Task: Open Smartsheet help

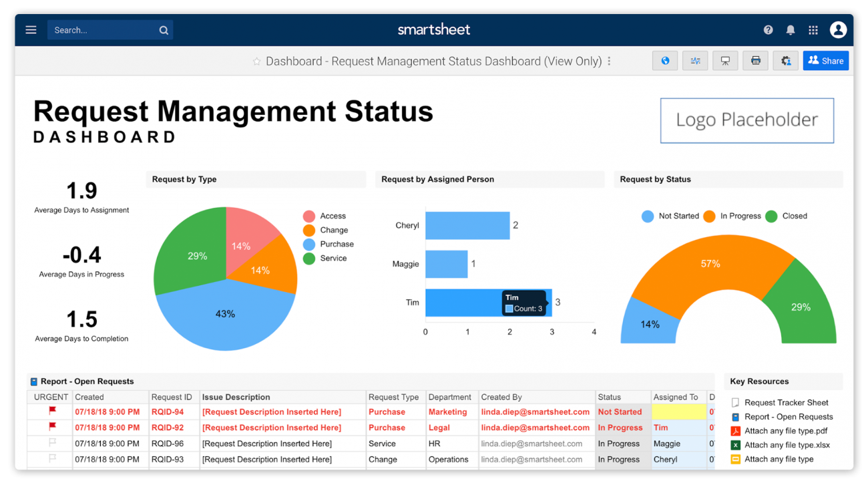Action: point(768,29)
